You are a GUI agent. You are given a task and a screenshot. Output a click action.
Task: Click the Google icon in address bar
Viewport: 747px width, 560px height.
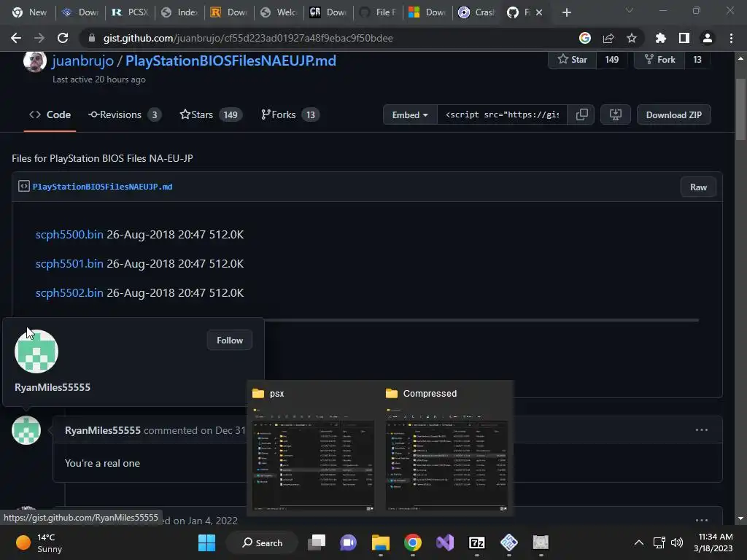pyautogui.click(x=584, y=38)
